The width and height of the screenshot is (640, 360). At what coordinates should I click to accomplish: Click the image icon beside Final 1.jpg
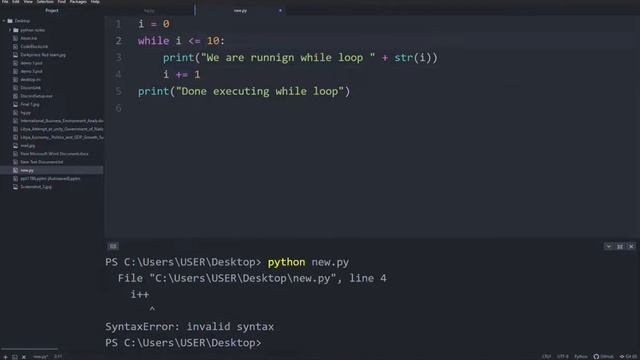point(16,104)
